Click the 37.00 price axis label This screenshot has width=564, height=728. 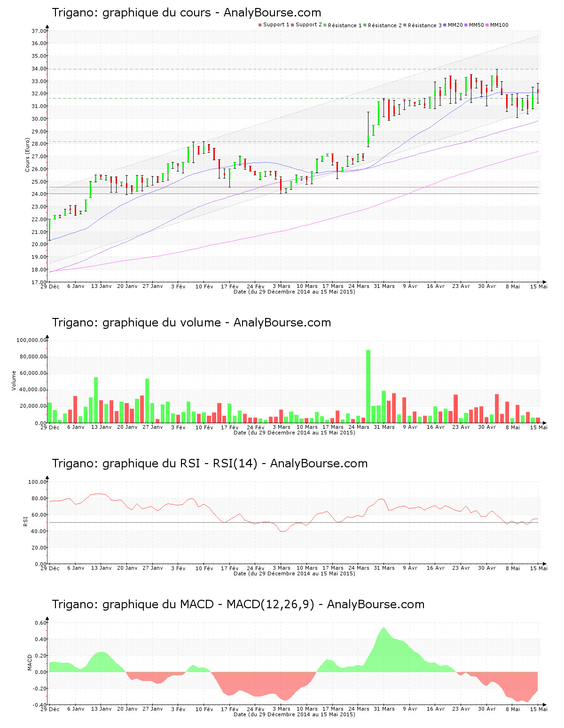coord(39,31)
